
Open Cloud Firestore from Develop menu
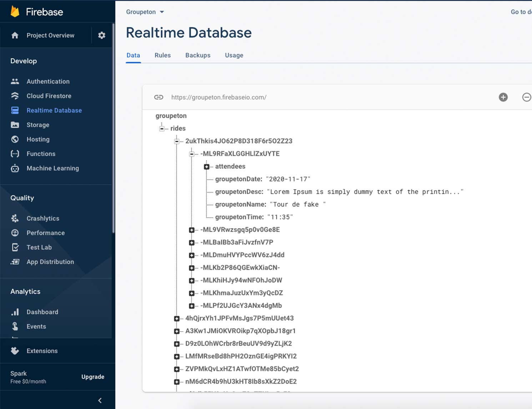click(49, 96)
